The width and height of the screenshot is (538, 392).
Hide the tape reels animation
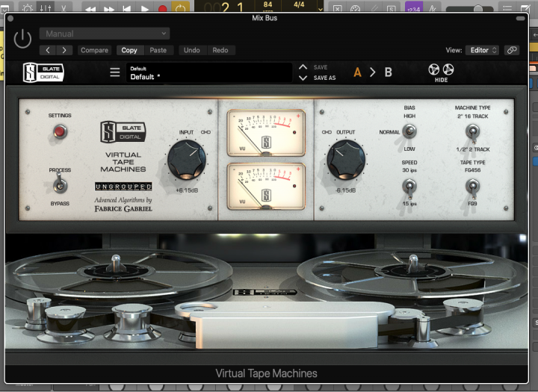tap(441, 72)
